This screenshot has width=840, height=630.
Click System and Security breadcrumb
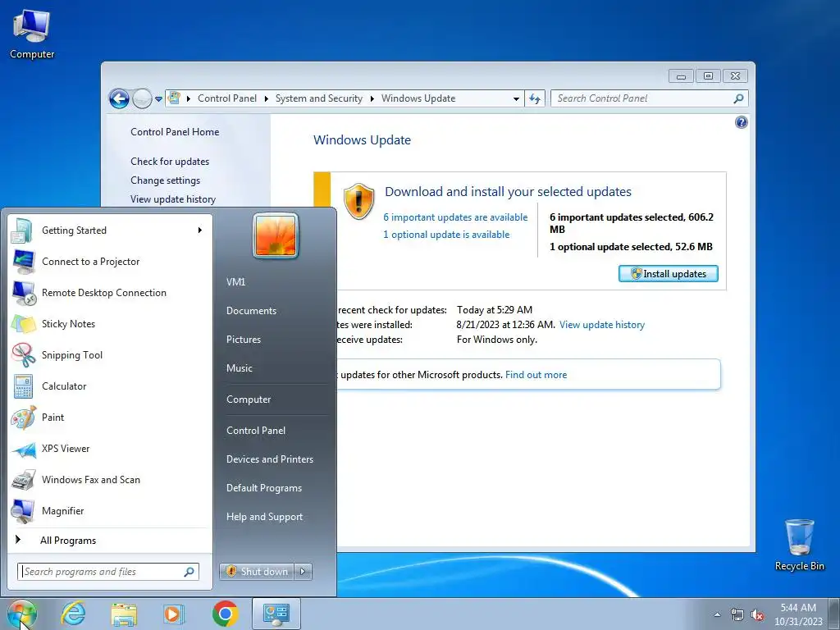[x=319, y=98]
